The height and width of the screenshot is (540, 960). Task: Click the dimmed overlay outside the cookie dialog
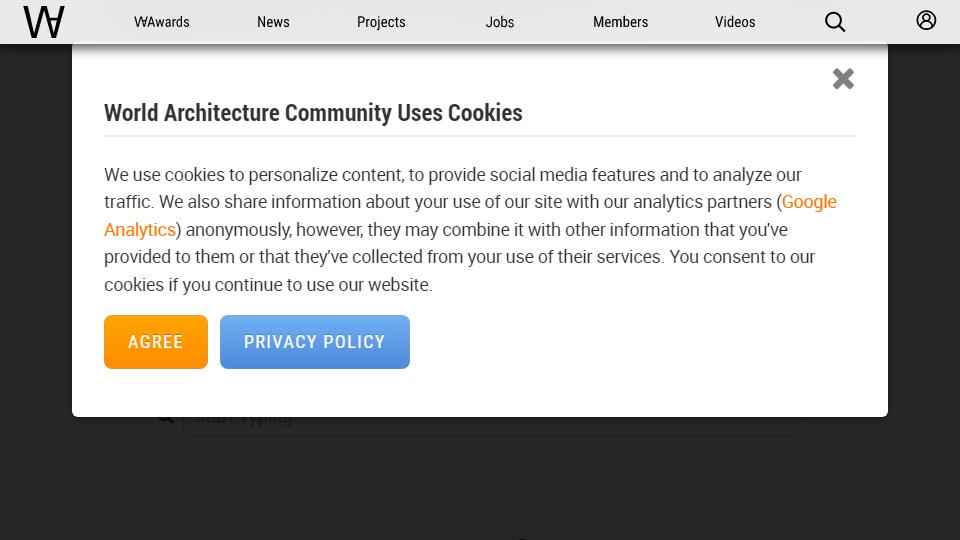click(x=36, y=276)
